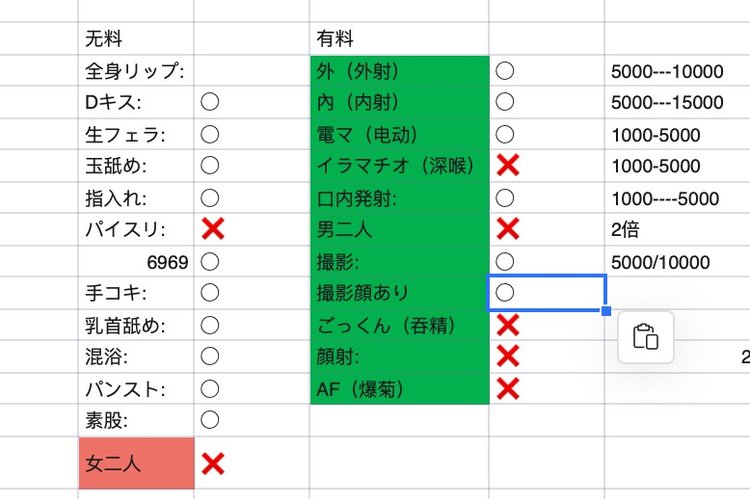Select the circle mark beside 混浴
750x499 pixels.
coord(210,356)
